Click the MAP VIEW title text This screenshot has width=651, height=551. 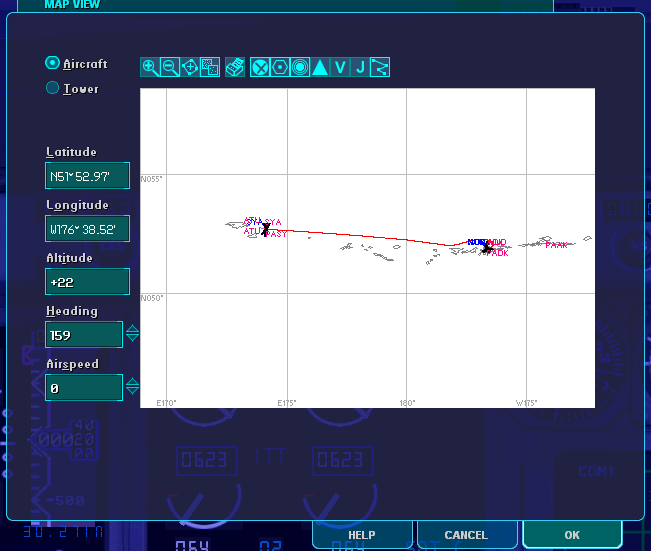tap(72, 5)
